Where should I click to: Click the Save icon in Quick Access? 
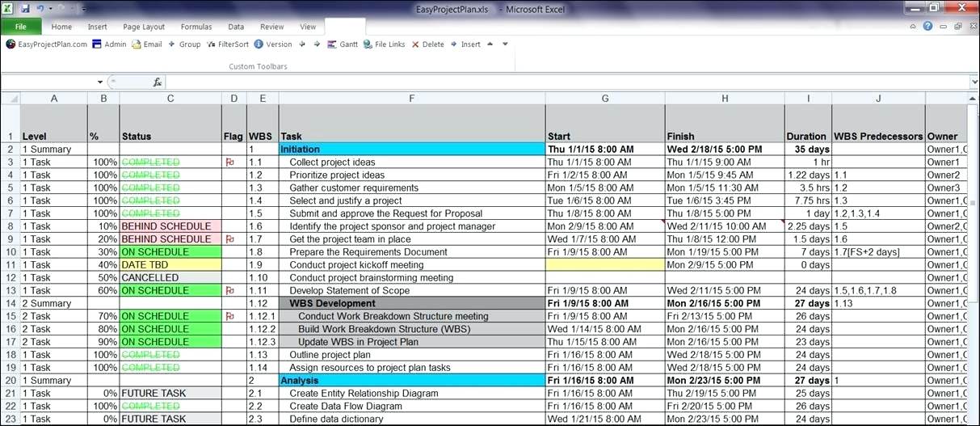[x=25, y=8]
